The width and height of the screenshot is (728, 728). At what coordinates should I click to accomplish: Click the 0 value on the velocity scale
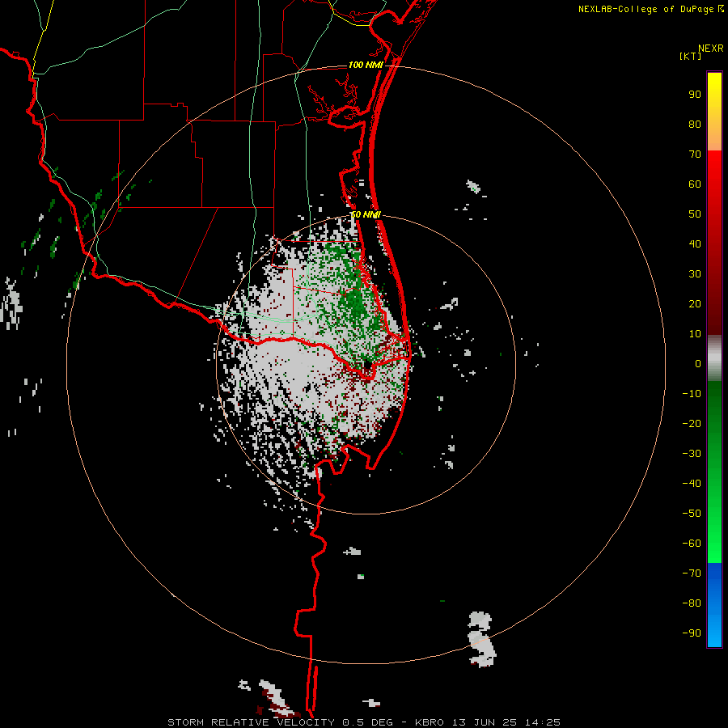(698, 364)
